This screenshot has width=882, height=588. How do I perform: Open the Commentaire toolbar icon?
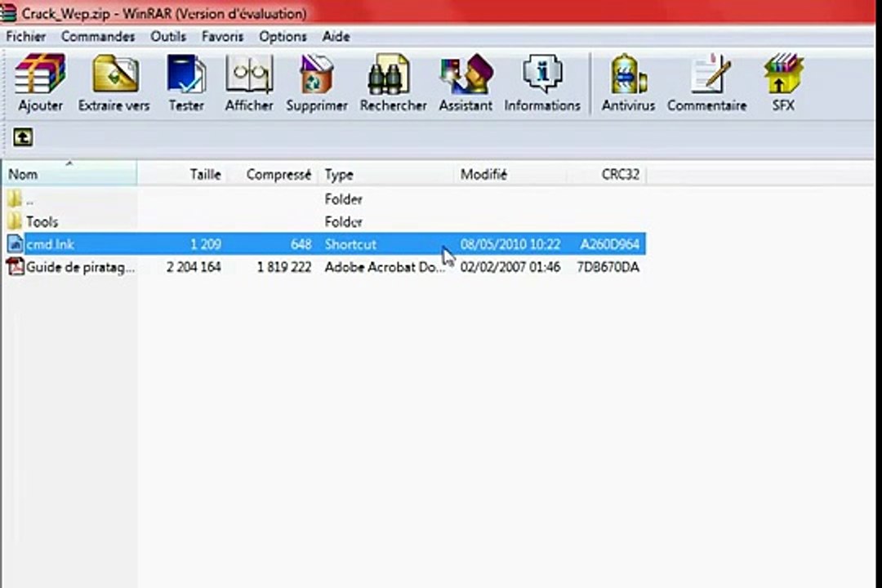point(710,73)
